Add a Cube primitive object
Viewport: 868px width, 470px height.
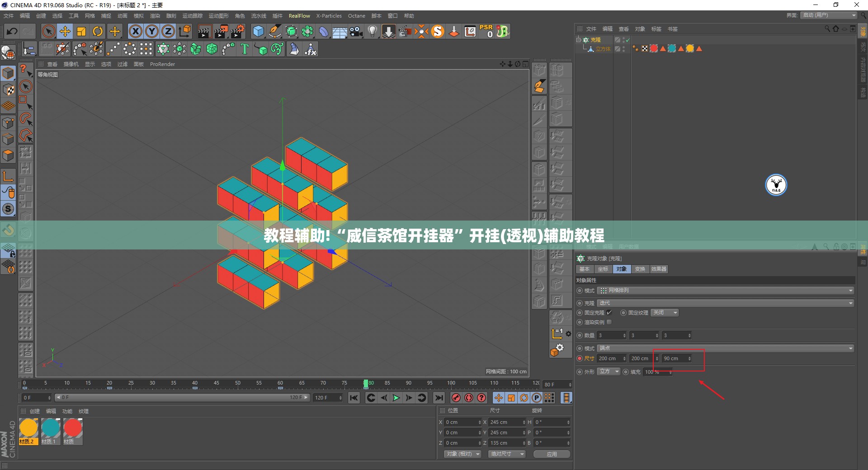click(x=258, y=31)
